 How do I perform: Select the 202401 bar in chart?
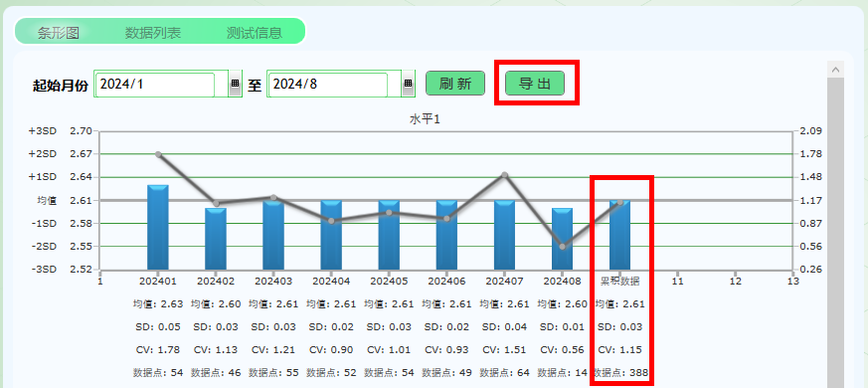click(x=158, y=227)
